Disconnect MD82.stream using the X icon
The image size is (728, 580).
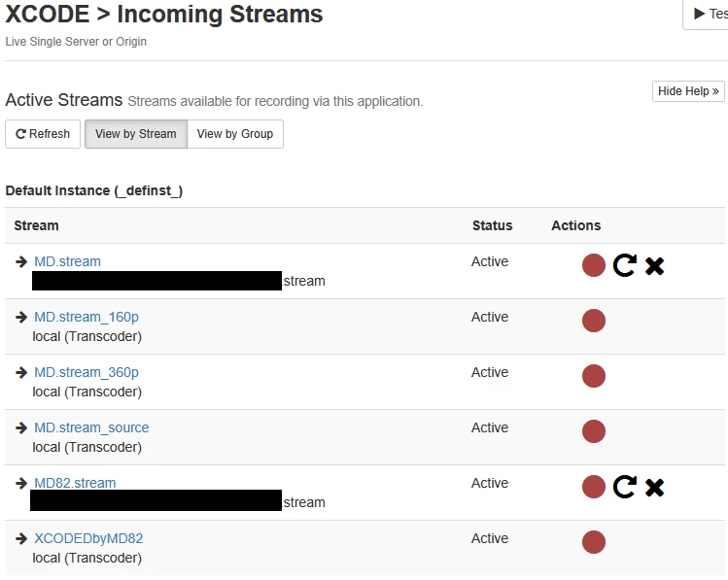[655, 487]
